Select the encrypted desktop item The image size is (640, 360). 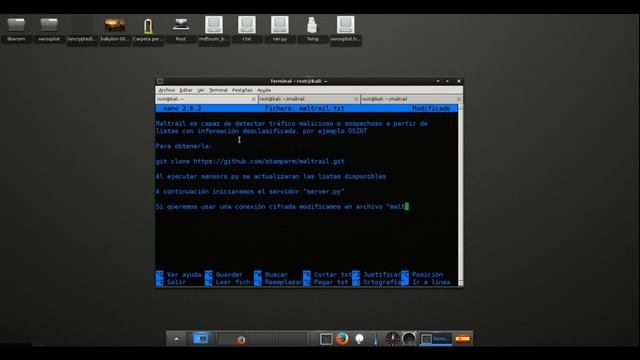tap(82, 30)
